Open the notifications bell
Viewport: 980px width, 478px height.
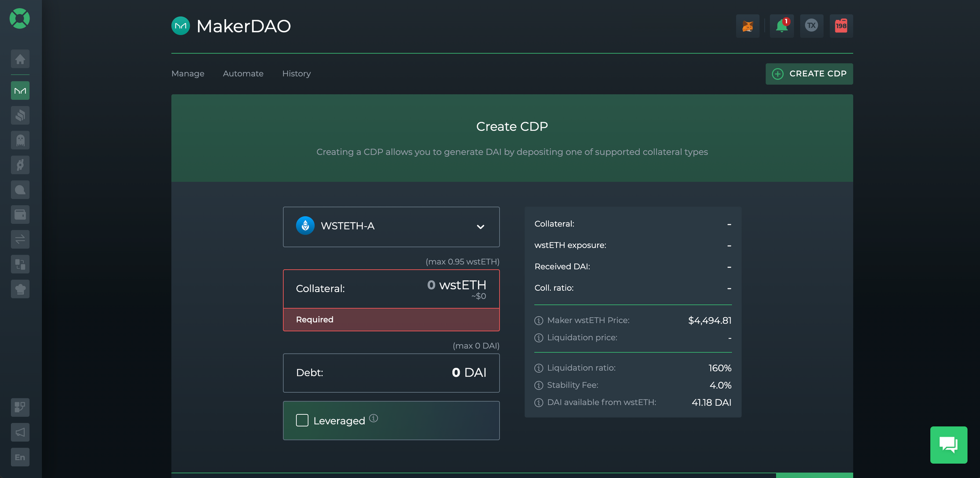782,26
